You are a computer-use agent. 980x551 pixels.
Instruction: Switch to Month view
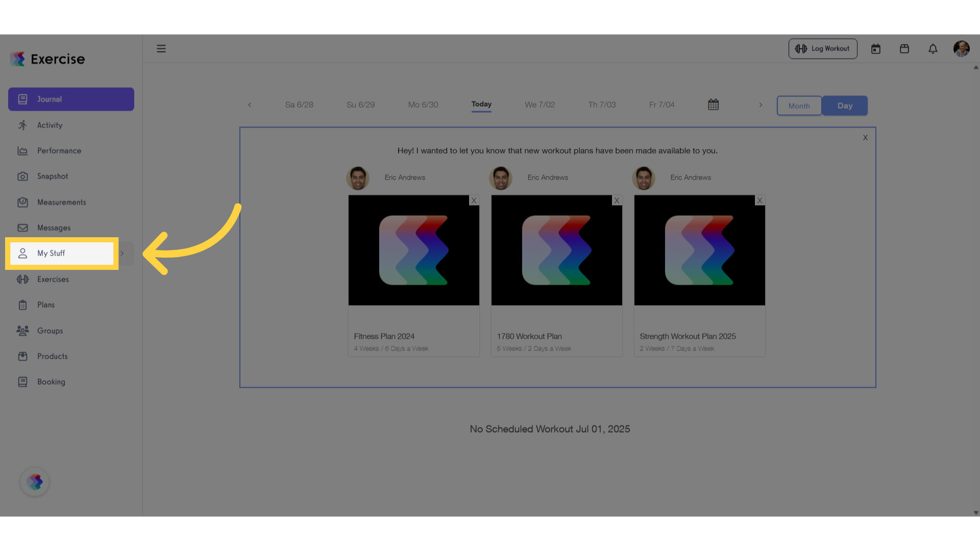point(799,106)
